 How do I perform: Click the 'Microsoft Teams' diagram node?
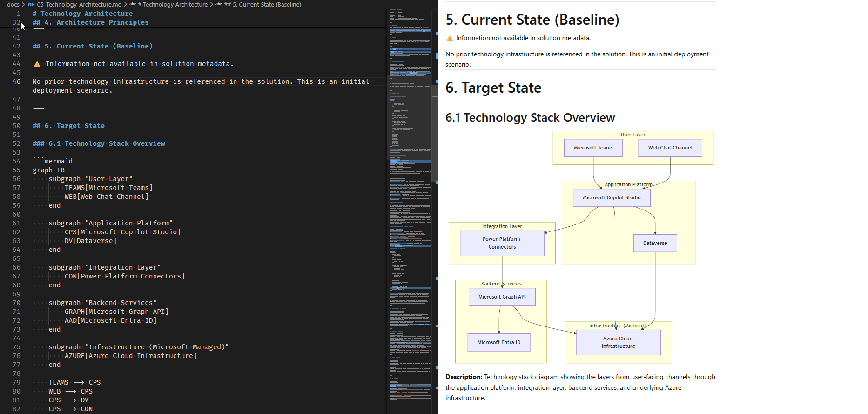tap(593, 148)
